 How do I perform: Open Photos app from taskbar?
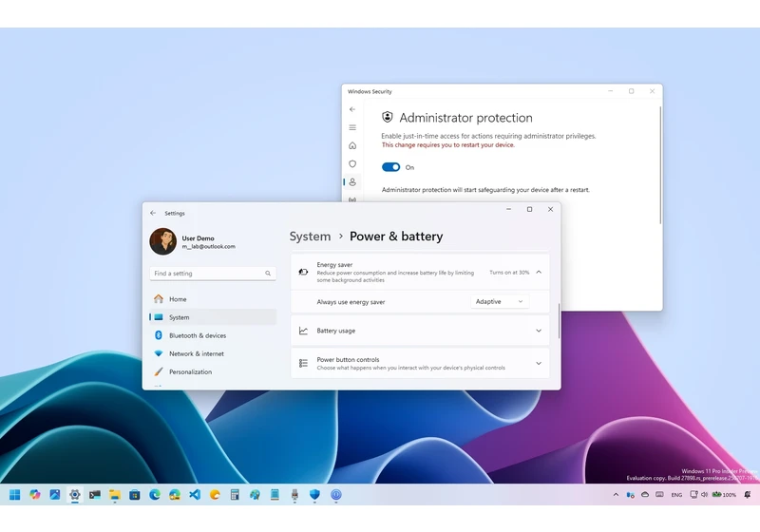pos(55,495)
